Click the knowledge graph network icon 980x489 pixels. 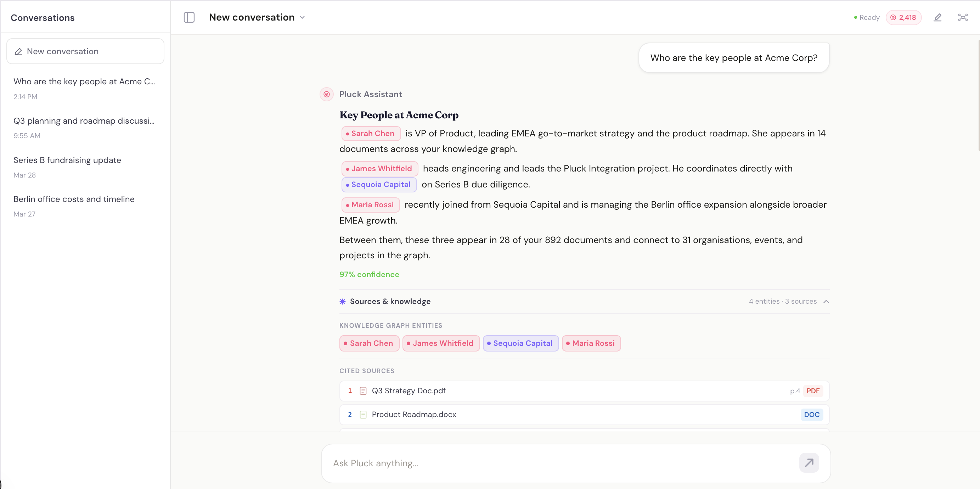[x=963, y=17]
